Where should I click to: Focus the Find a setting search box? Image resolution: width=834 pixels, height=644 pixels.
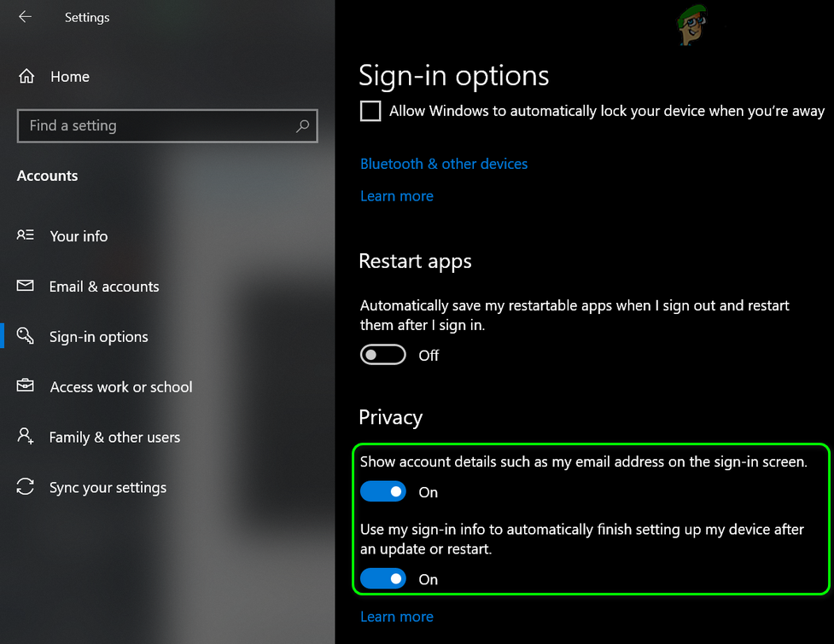[x=167, y=126]
